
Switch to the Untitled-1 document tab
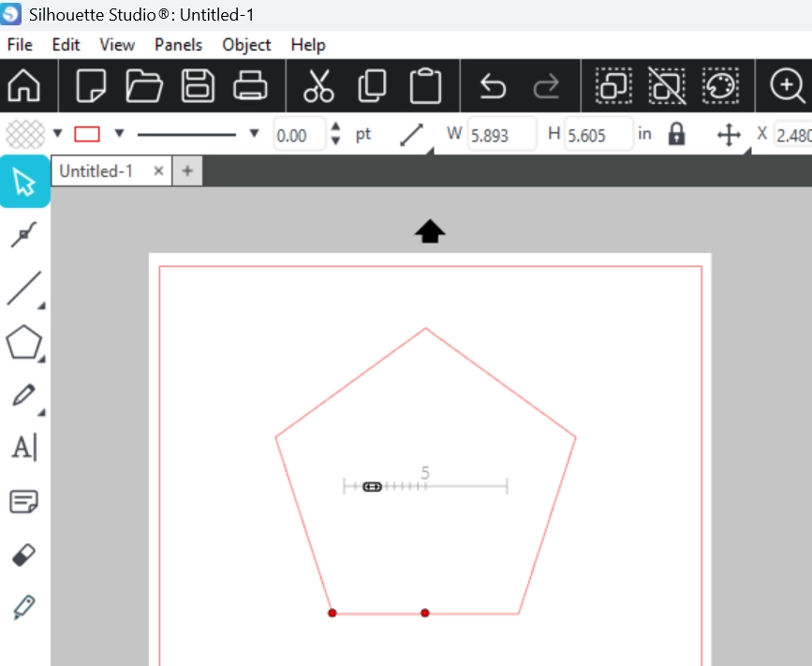(x=96, y=171)
